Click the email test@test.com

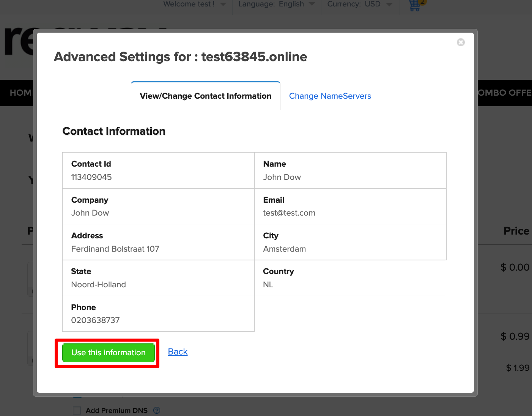tap(289, 213)
